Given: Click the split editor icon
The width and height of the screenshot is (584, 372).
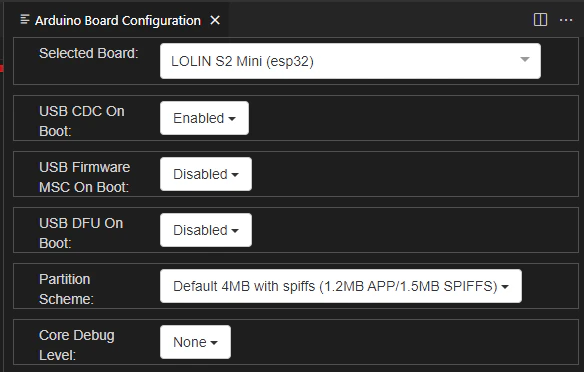Looking at the screenshot, I should (540, 20).
